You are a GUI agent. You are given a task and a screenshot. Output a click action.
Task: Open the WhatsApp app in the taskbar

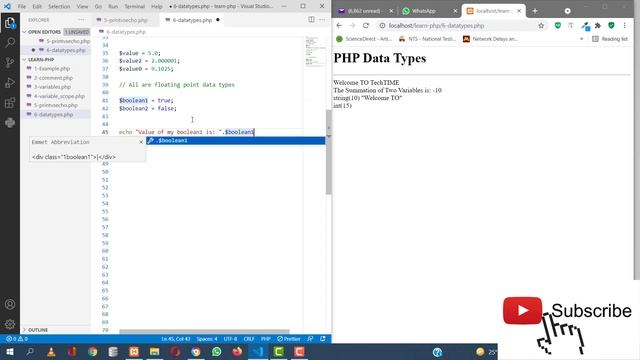click(x=216, y=352)
